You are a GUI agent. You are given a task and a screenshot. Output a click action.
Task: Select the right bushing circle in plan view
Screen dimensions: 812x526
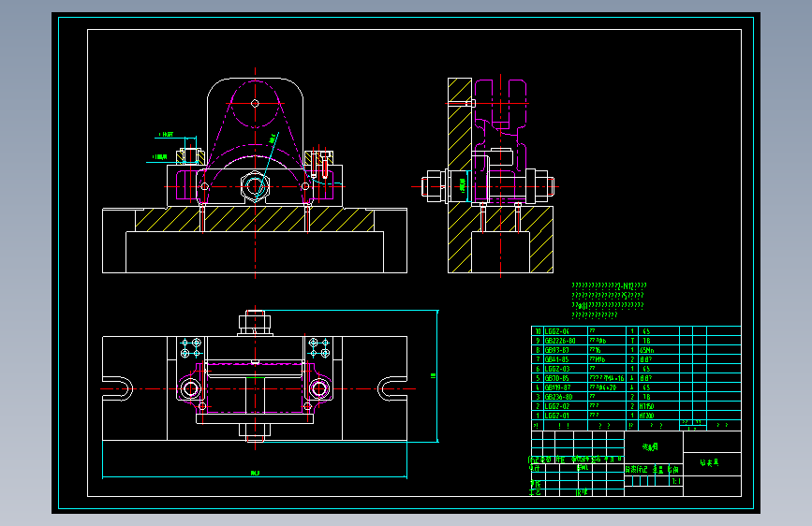click(x=319, y=388)
